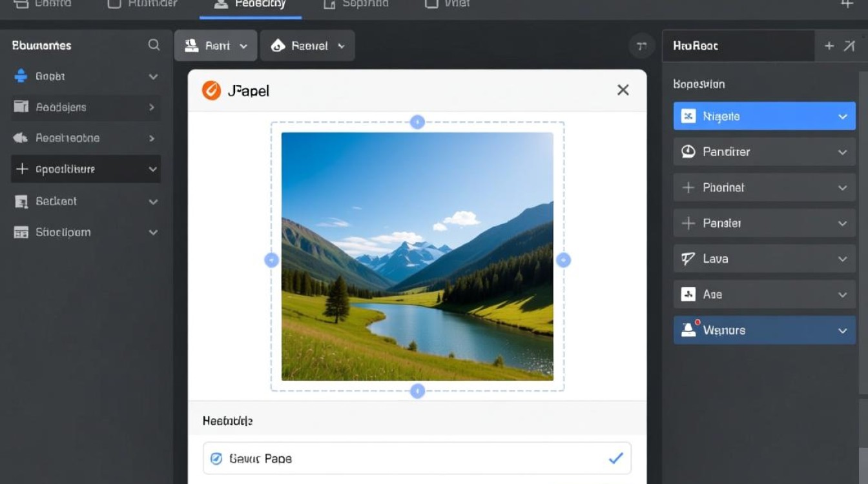868x484 pixels.
Task: Click the mountain landscape image preview
Action: coord(417,256)
